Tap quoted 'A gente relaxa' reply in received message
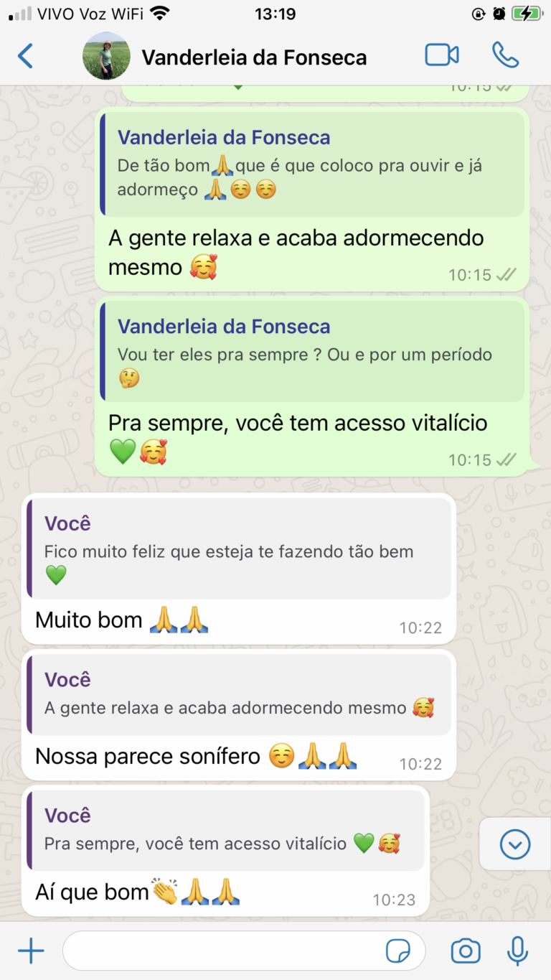Screen dimensions: 551x980 pyautogui.click(x=239, y=695)
